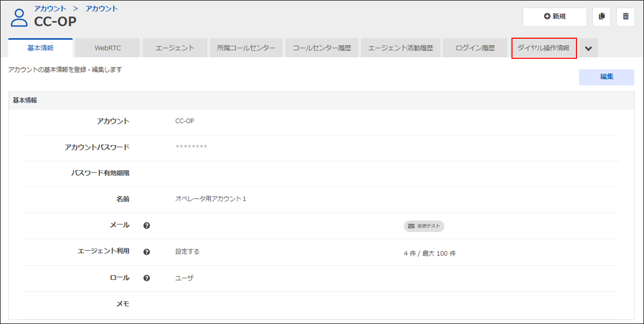Click help icon next to ロール
Screen dimensions: 644x324
[x=146, y=278]
